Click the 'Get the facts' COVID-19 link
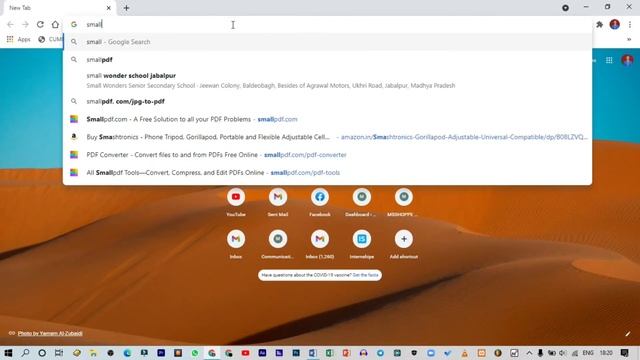 [366, 275]
